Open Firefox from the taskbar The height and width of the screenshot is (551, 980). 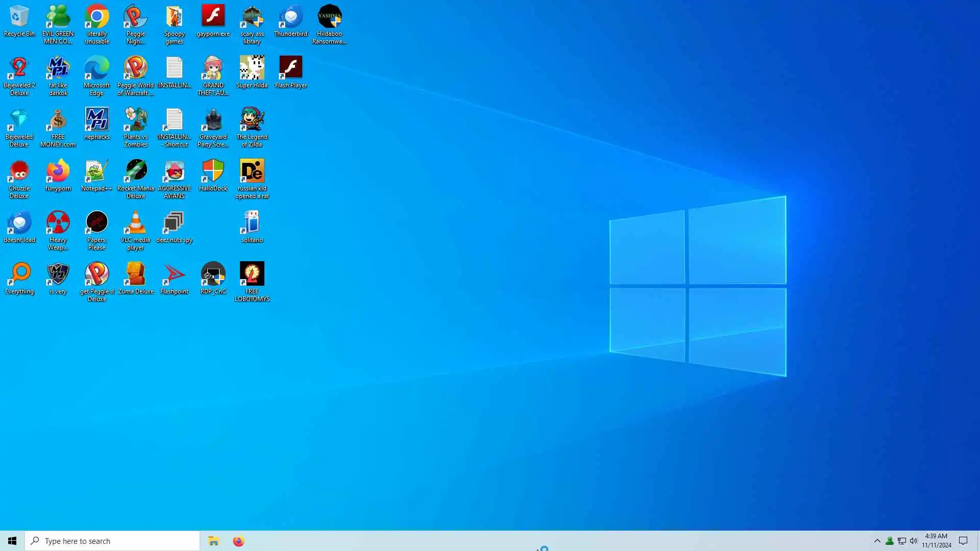tap(238, 541)
